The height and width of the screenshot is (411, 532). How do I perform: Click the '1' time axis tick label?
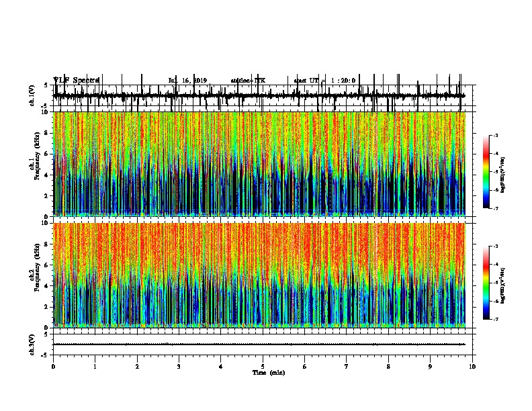tap(95, 367)
